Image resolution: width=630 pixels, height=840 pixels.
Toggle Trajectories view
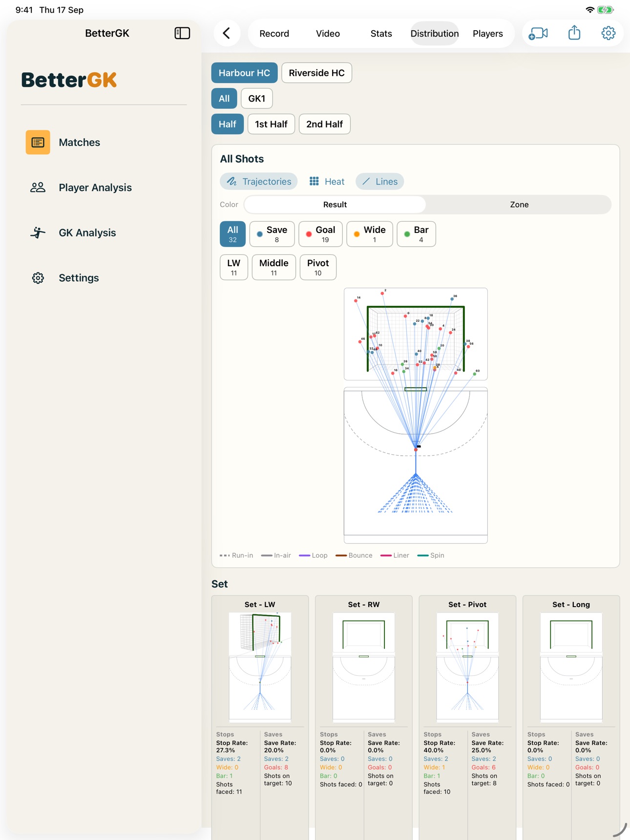(258, 181)
